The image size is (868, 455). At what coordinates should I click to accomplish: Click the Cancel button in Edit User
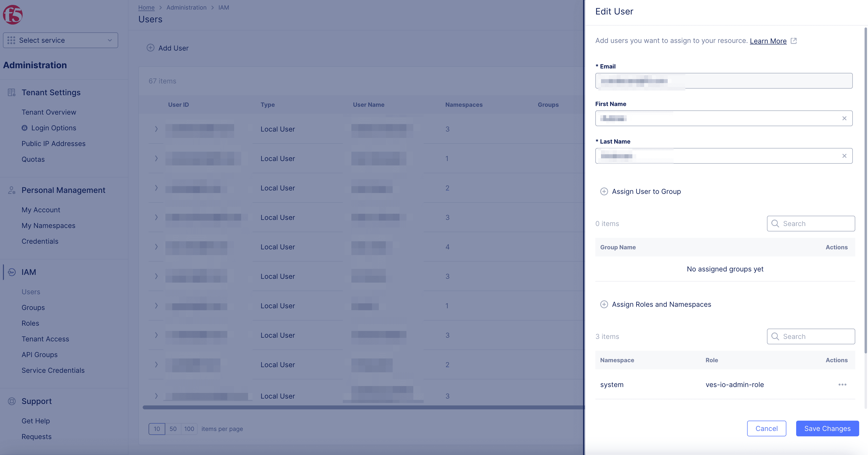[x=766, y=428]
